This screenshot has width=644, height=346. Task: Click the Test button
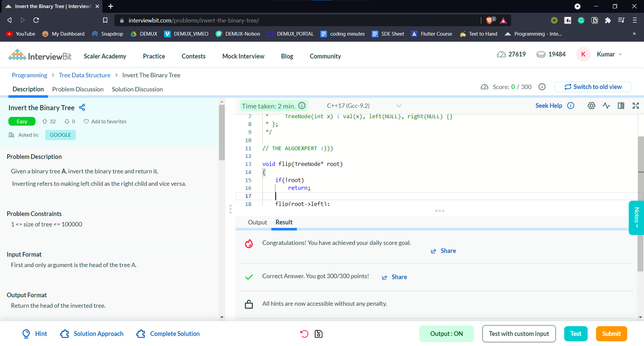(575, 334)
